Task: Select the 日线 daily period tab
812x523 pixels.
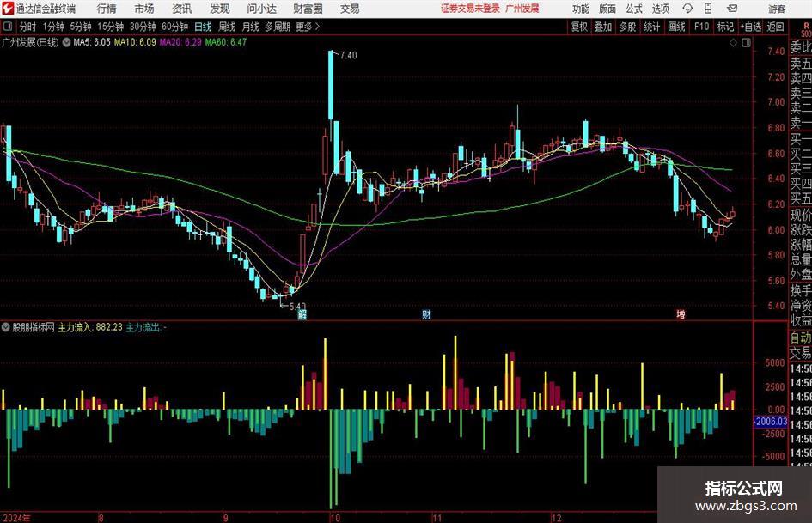Action: 203,27
